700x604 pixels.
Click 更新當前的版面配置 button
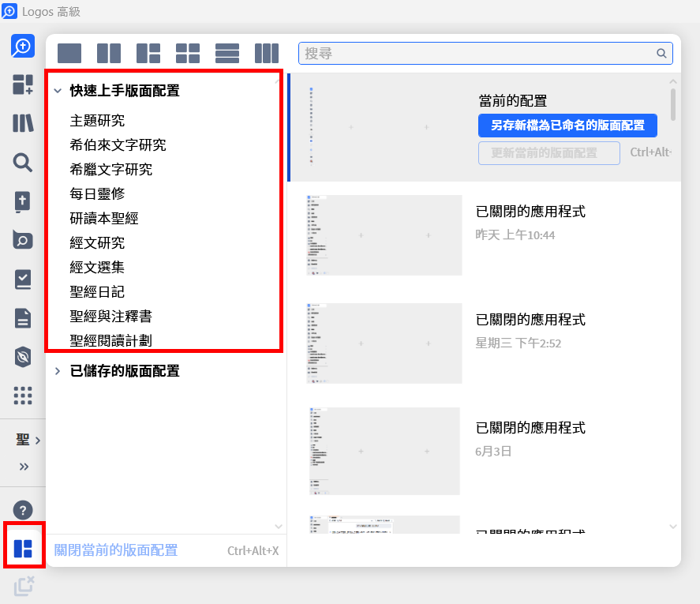549,153
